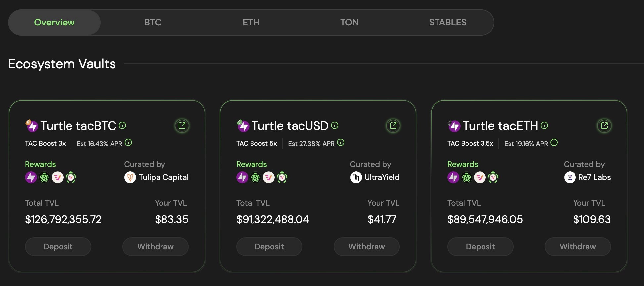Image resolution: width=644 pixels, height=286 pixels.
Task: Select the TON tab
Action: tap(349, 22)
